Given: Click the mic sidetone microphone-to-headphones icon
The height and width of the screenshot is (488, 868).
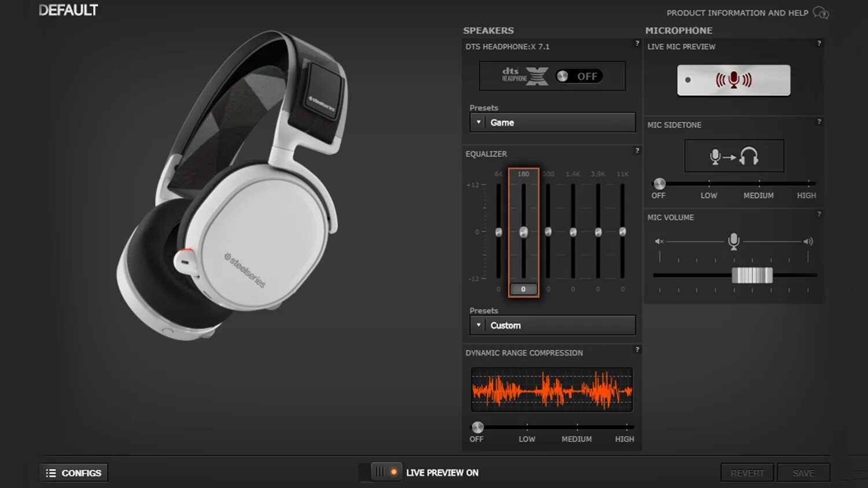Looking at the screenshot, I should click(734, 156).
